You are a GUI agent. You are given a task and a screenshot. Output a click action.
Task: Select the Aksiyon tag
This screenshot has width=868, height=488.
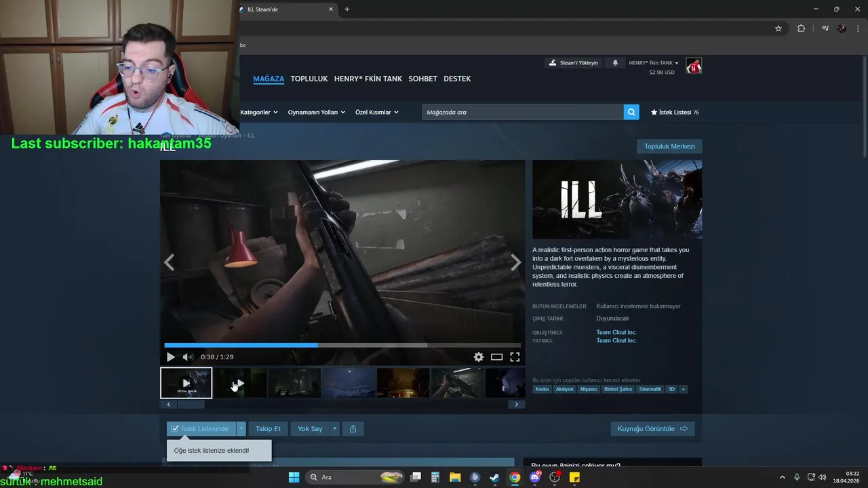[564, 389]
